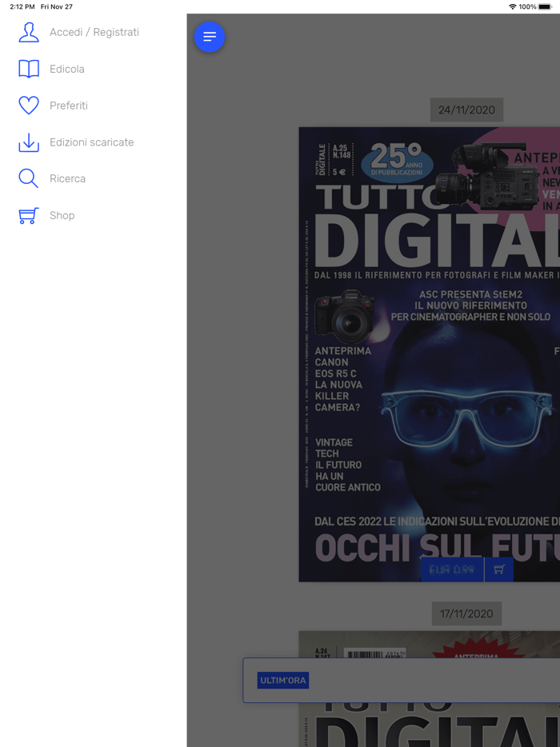Image resolution: width=560 pixels, height=747 pixels.
Task: Tap the blue round menu button
Action: click(x=210, y=37)
